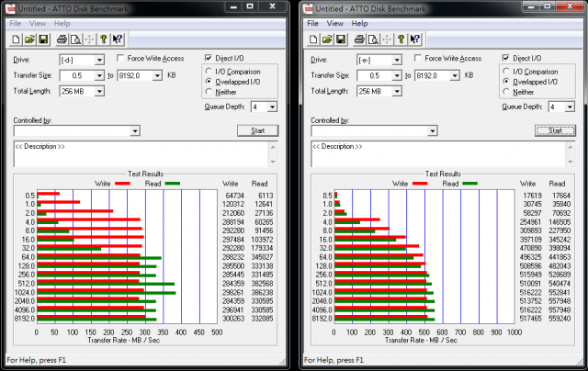Click red Write legend swatch in left window
The image size is (588, 371).
(122, 184)
